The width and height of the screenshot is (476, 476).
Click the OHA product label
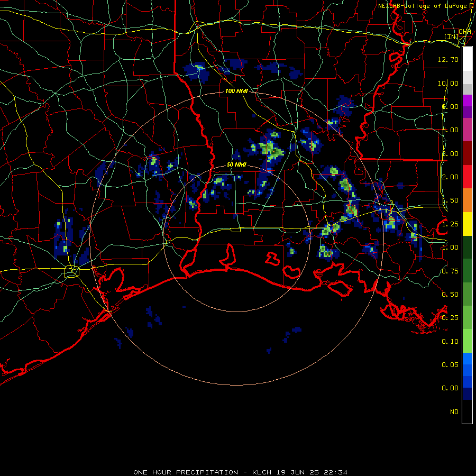click(464, 32)
